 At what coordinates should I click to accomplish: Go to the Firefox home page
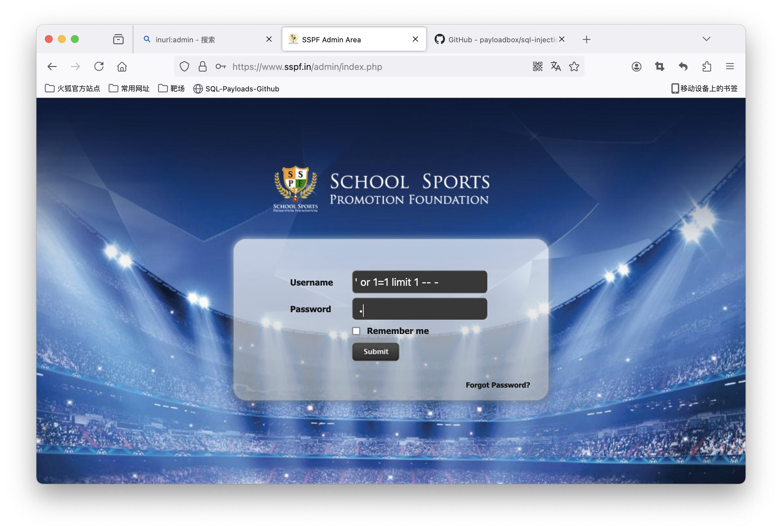[x=122, y=67]
